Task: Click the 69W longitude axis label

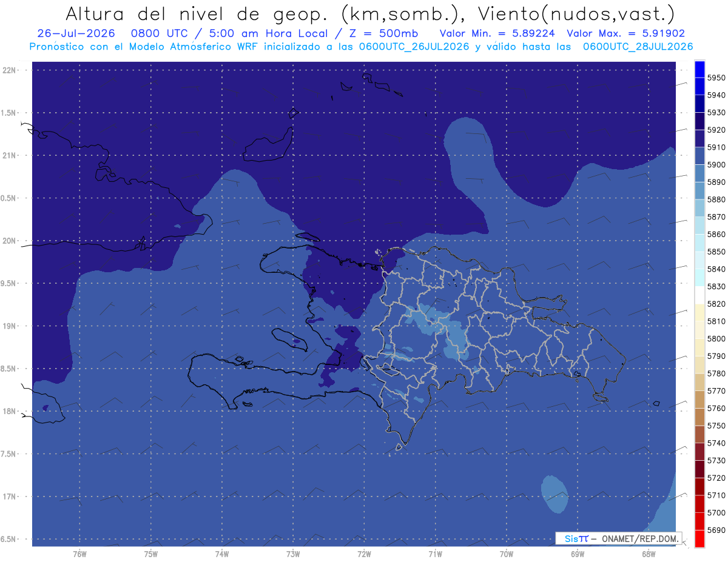Action: click(578, 554)
